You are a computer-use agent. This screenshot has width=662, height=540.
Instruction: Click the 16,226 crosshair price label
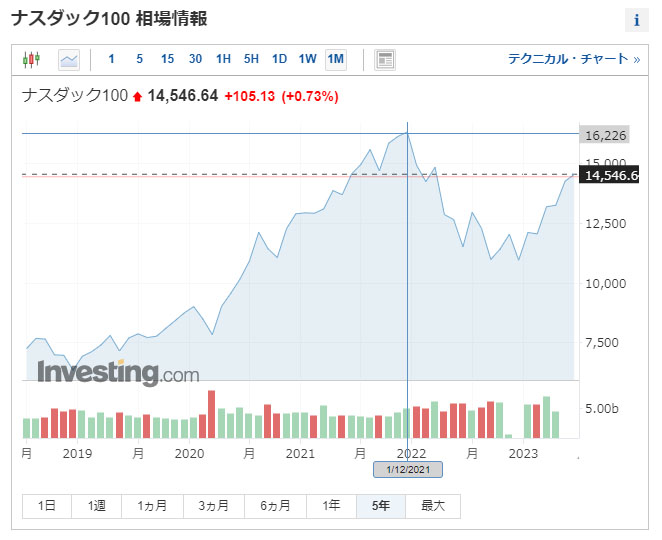tap(603, 134)
